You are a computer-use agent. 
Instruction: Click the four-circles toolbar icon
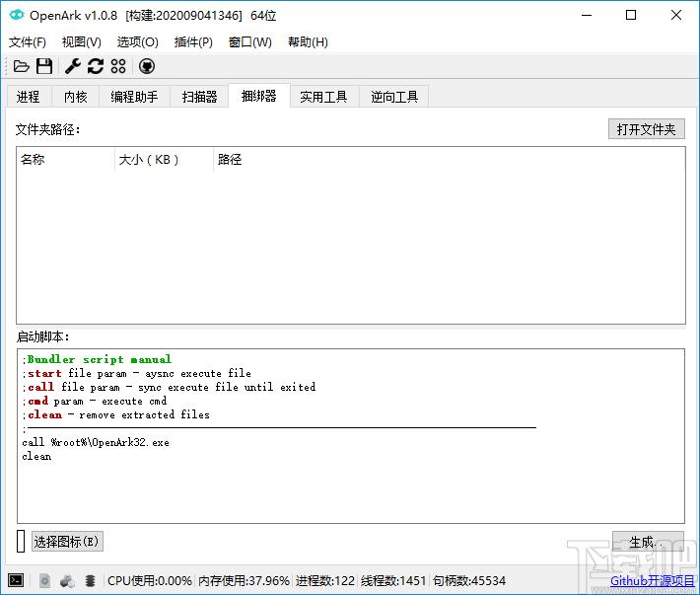(118, 66)
